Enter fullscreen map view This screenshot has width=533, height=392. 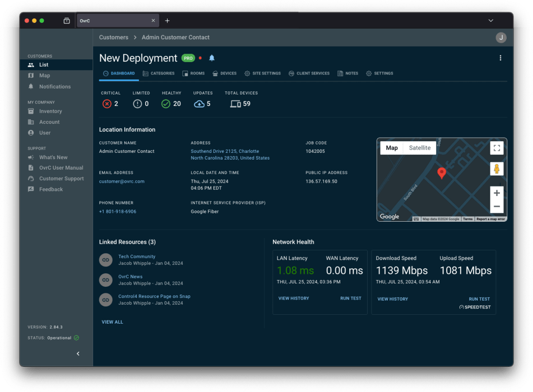(496, 148)
